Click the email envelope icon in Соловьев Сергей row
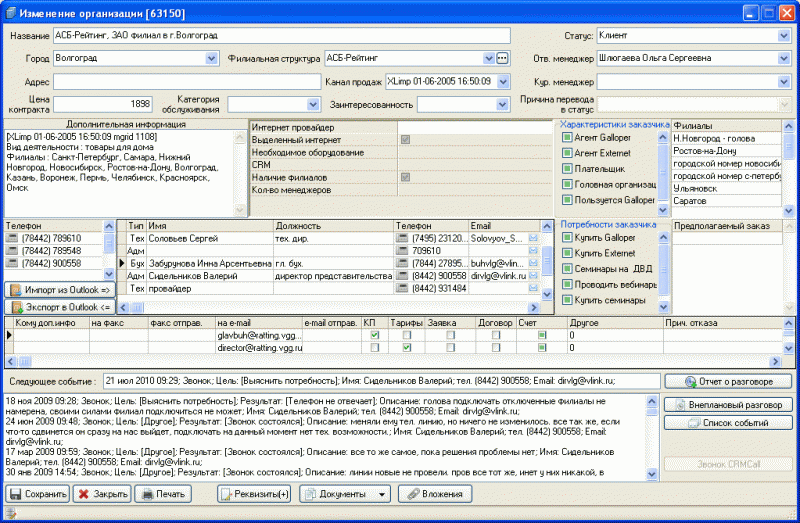The height and width of the screenshot is (523, 800). click(x=533, y=238)
